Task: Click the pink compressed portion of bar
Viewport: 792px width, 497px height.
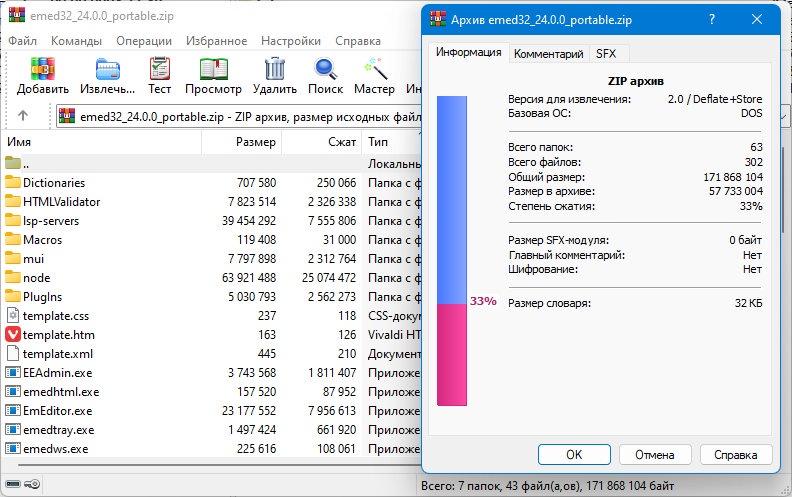Action: click(452, 355)
